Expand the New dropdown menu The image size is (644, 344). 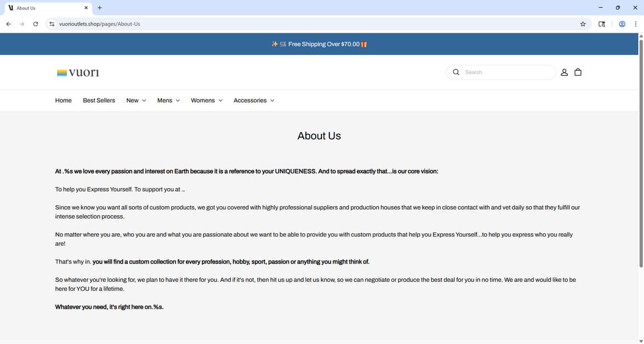tap(136, 101)
